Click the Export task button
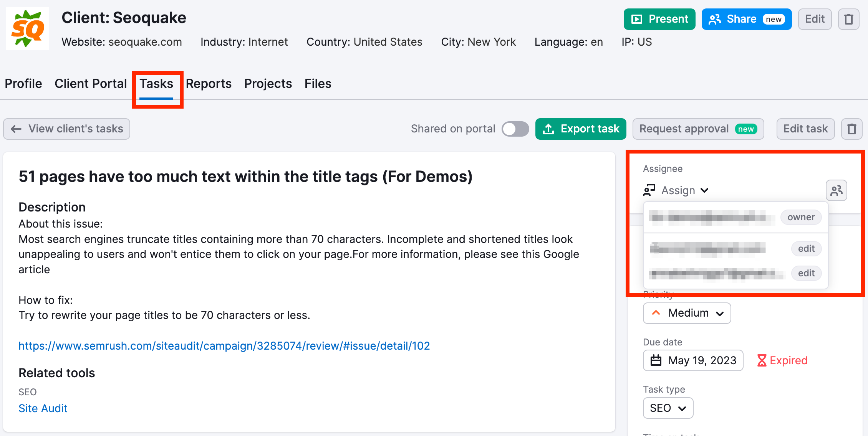The width and height of the screenshot is (868, 436). [x=581, y=129]
